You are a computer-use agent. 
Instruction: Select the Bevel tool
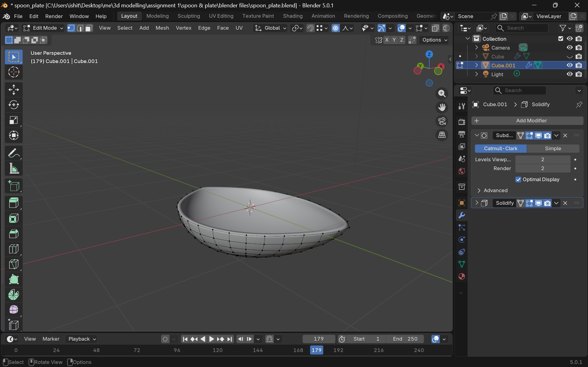[x=14, y=234]
